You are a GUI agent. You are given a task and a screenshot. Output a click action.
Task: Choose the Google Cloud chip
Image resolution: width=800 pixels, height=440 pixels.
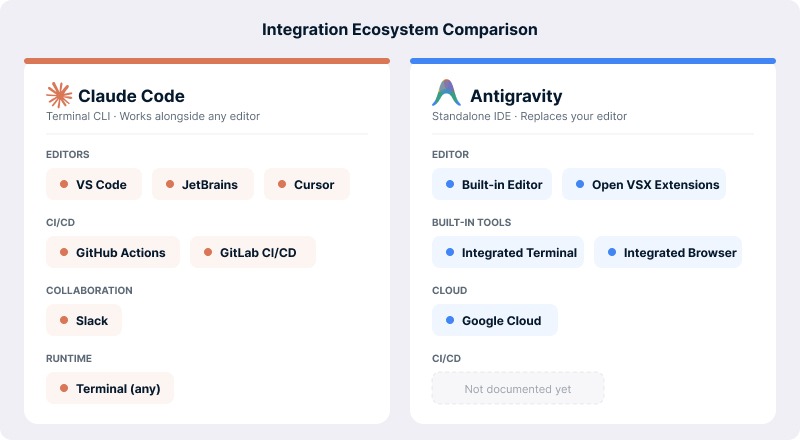click(x=495, y=320)
